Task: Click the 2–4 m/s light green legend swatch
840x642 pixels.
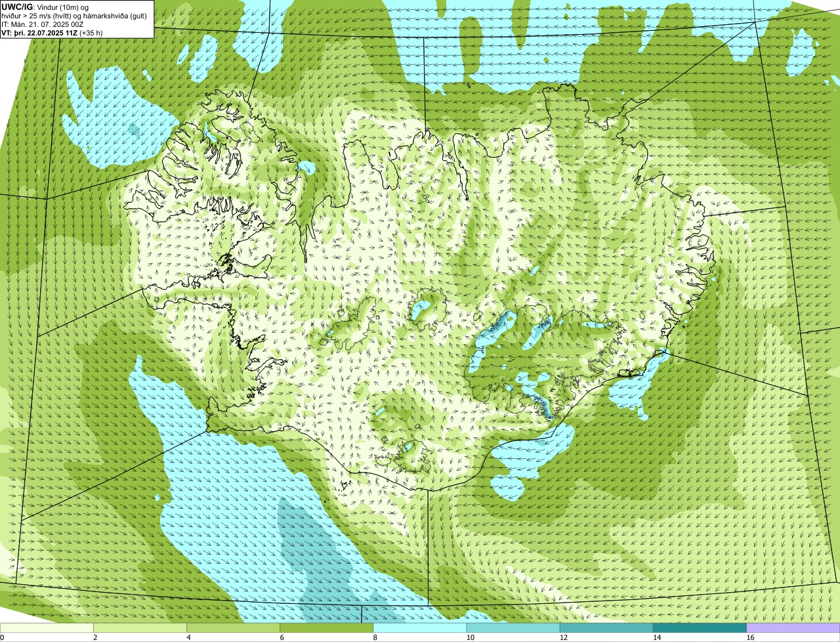Action: (140, 628)
